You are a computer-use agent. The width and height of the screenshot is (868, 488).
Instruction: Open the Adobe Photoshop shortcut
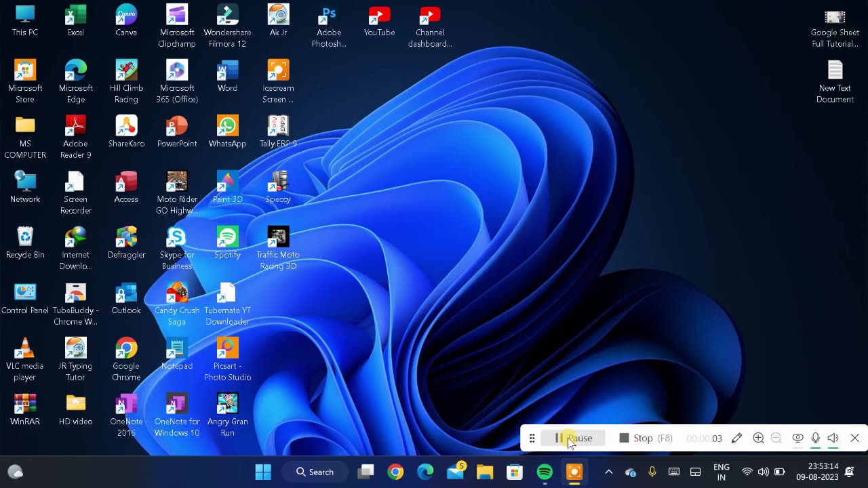pyautogui.click(x=329, y=26)
